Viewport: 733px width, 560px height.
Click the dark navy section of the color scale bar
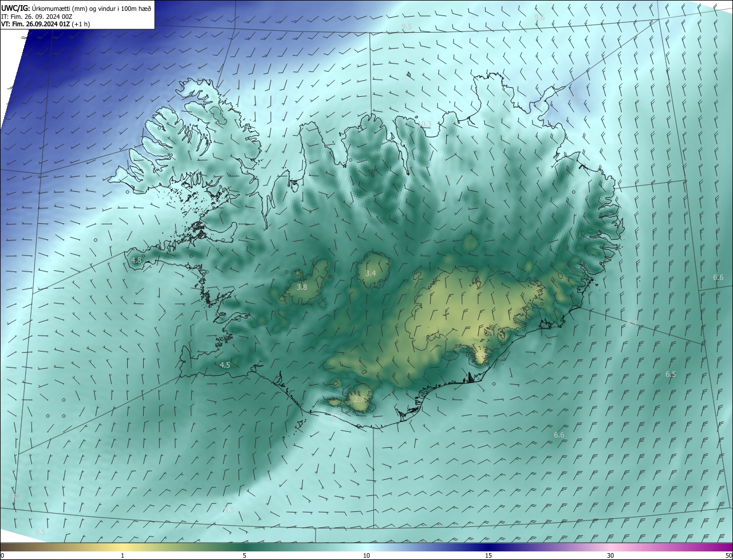point(490,547)
